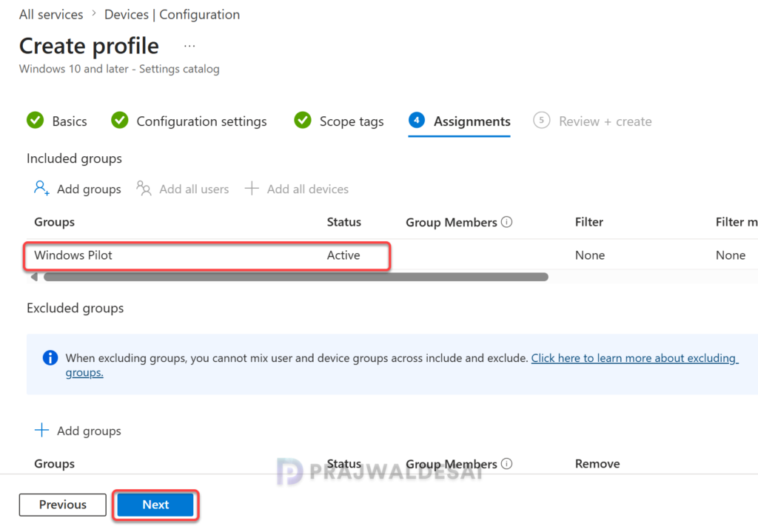Screen dimensions: 758x532
Task: Click Add groups text under Excluded groups
Action: 89,431
